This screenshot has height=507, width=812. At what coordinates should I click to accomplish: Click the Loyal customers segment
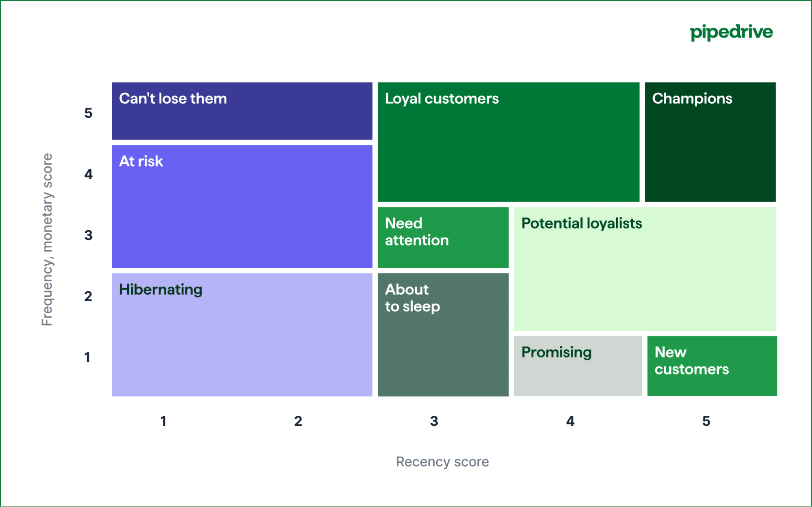[508, 142]
